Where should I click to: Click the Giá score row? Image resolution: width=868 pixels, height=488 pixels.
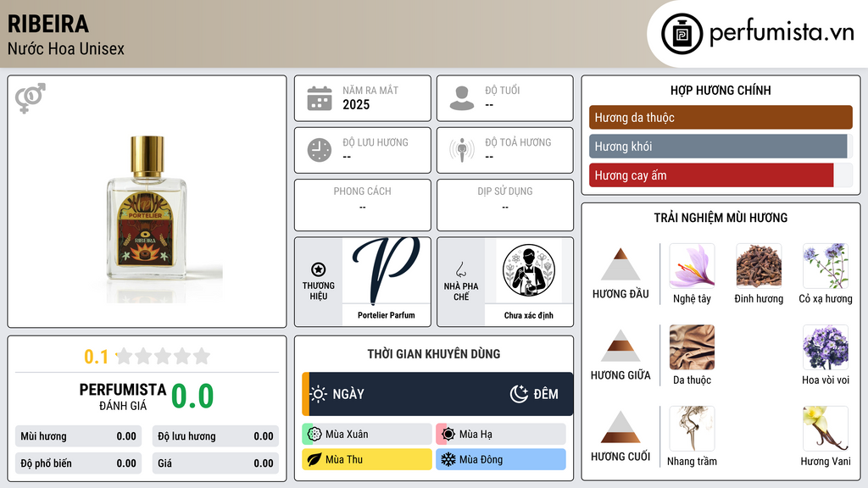click(x=215, y=463)
